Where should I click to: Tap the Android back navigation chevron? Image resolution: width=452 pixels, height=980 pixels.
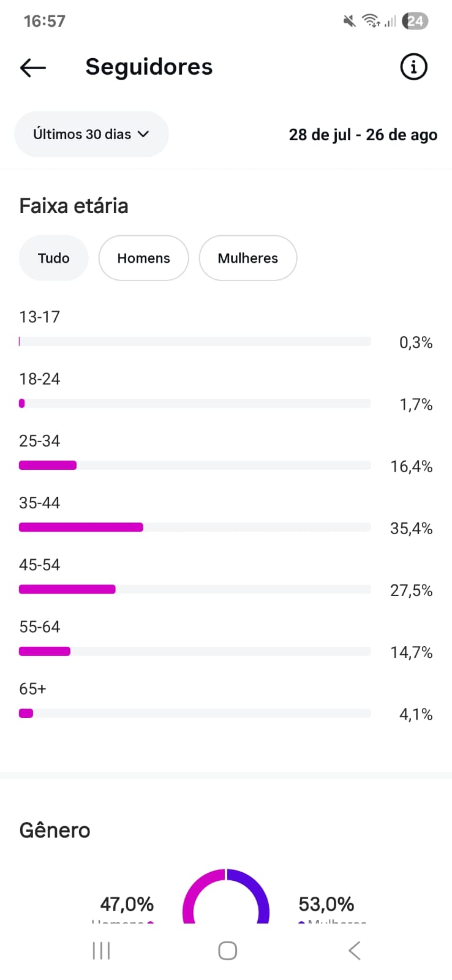pos(354,951)
